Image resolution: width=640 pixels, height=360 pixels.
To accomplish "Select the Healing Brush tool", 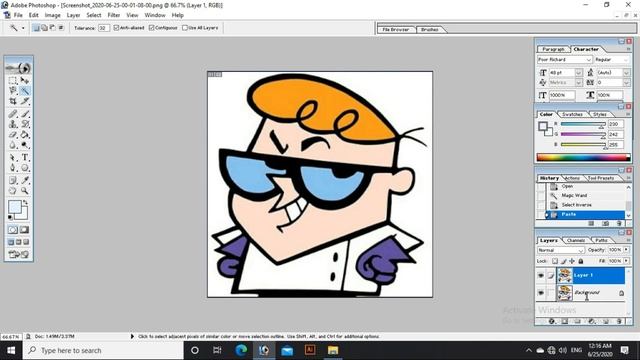I will click(x=13, y=114).
